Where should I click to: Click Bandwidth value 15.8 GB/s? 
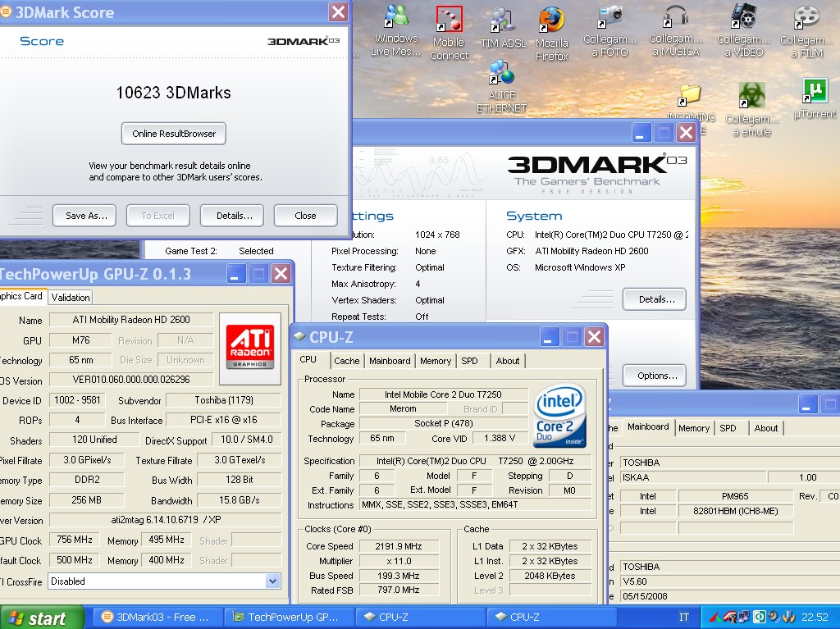pos(239,500)
